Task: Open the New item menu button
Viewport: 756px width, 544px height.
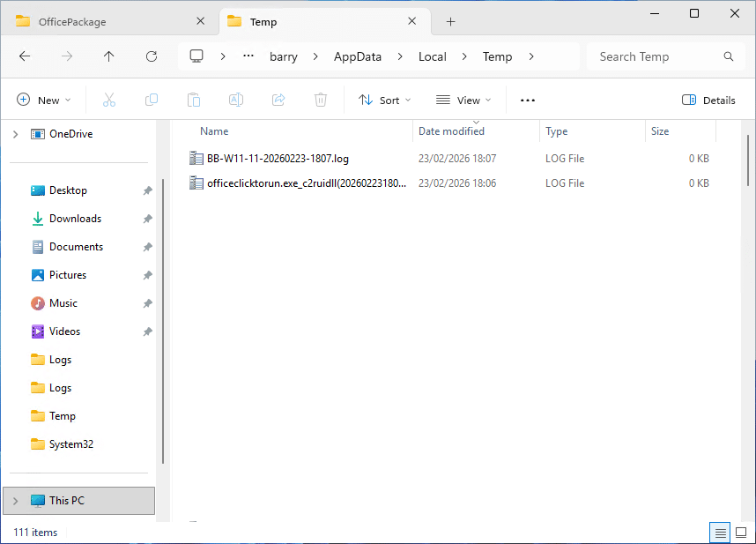Action: pyautogui.click(x=44, y=101)
